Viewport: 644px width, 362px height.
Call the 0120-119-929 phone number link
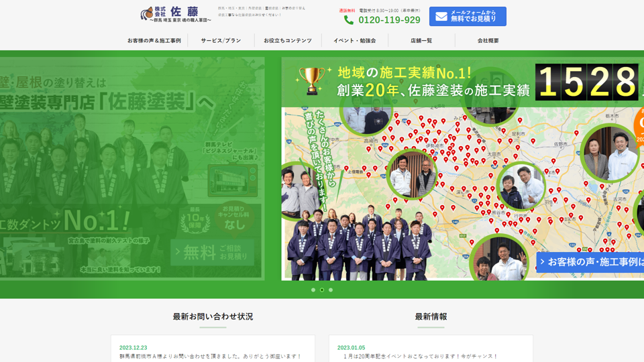[x=389, y=20]
